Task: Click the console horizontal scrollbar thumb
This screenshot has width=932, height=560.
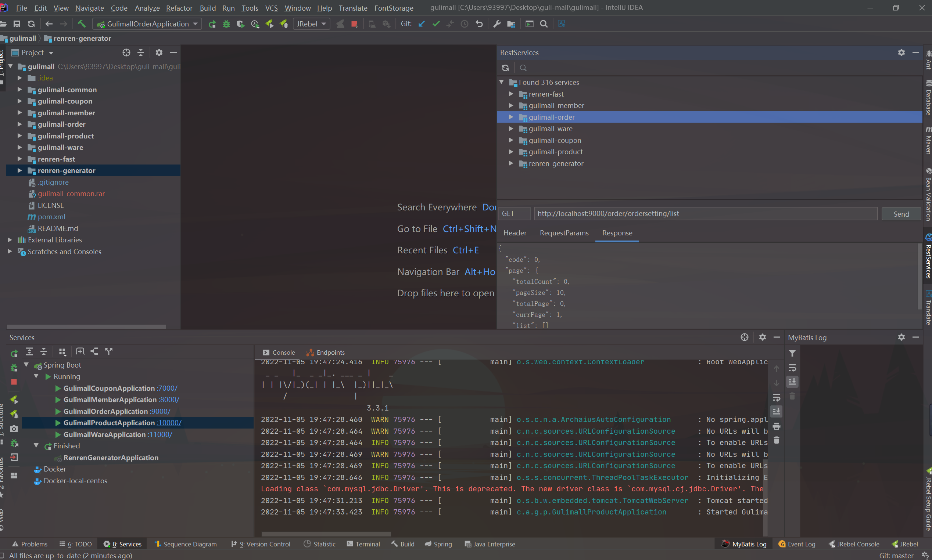Action: coord(326,534)
